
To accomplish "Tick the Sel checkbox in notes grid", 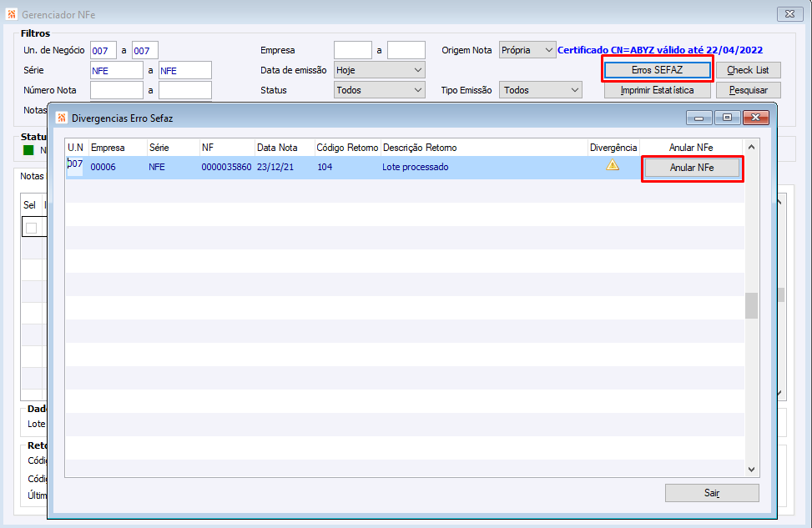I will 31,228.
